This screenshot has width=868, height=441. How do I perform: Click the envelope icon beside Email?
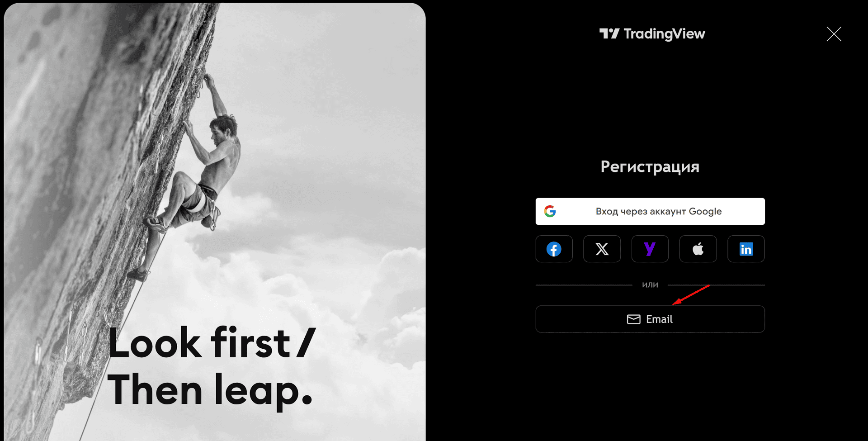(633, 319)
